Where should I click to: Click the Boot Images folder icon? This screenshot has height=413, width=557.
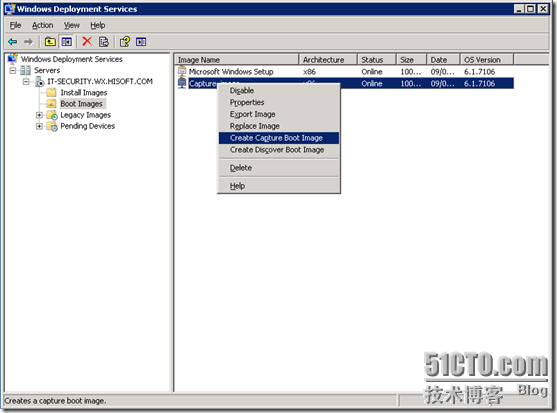[x=52, y=104]
